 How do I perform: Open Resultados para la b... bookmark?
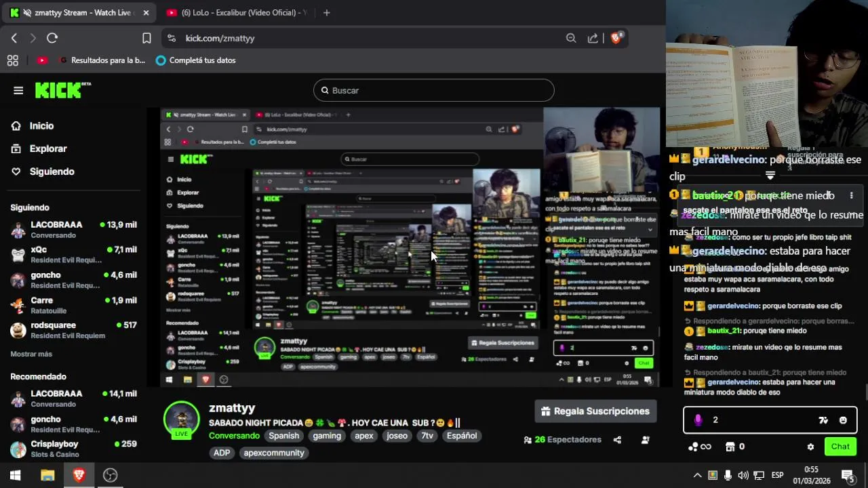102,60
